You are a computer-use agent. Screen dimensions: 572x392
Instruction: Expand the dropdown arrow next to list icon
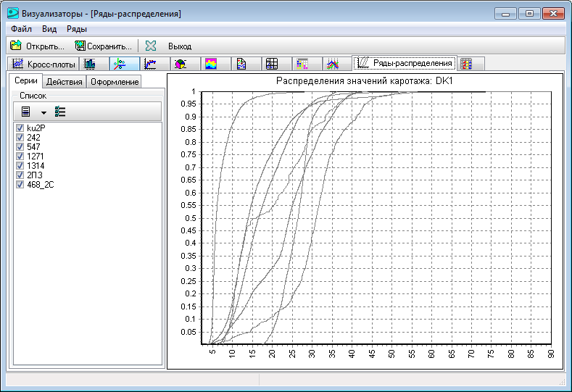click(x=43, y=112)
